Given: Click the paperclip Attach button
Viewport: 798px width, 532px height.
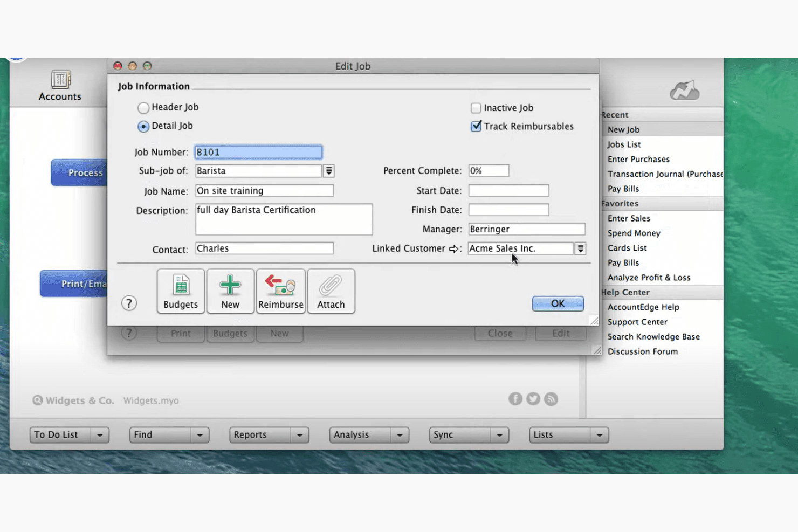Looking at the screenshot, I should click(x=331, y=291).
